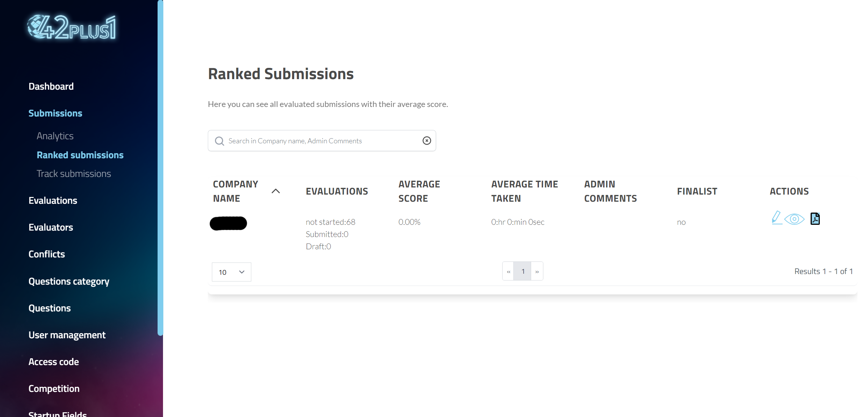Open the Evaluators section
This screenshot has height=417, width=868.
(51, 227)
